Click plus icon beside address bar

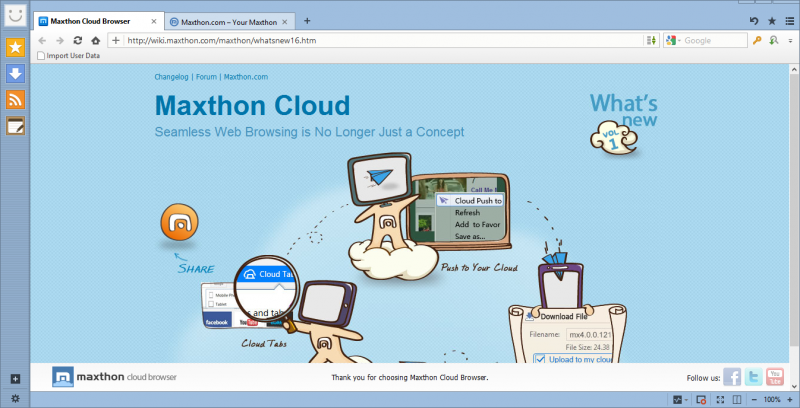[116, 40]
